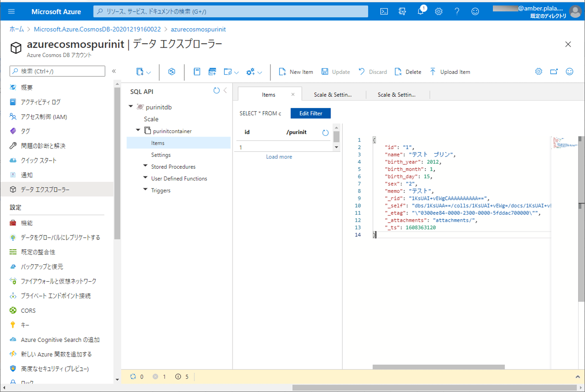
Task: Click Microsoft.Azure.CosmosDB breadcrumb link
Action: point(98,29)
